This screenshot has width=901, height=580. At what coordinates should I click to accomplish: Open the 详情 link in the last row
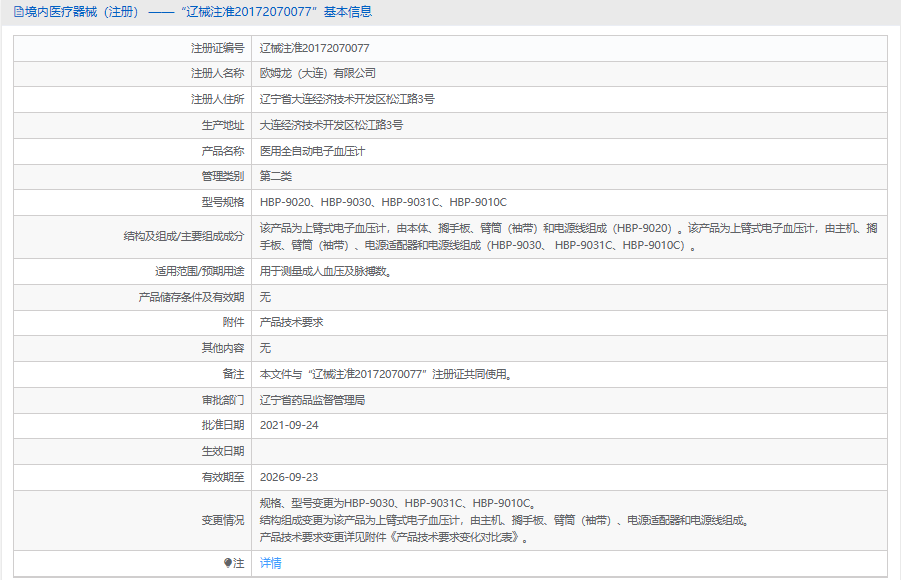[271, 563]
